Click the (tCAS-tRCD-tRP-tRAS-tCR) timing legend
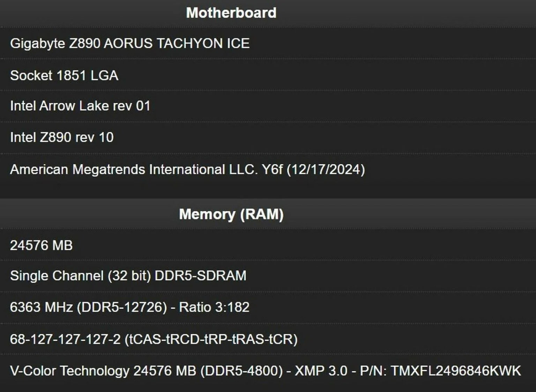The height and width of the screenshot is (392, 536). [x=211, y=339]
